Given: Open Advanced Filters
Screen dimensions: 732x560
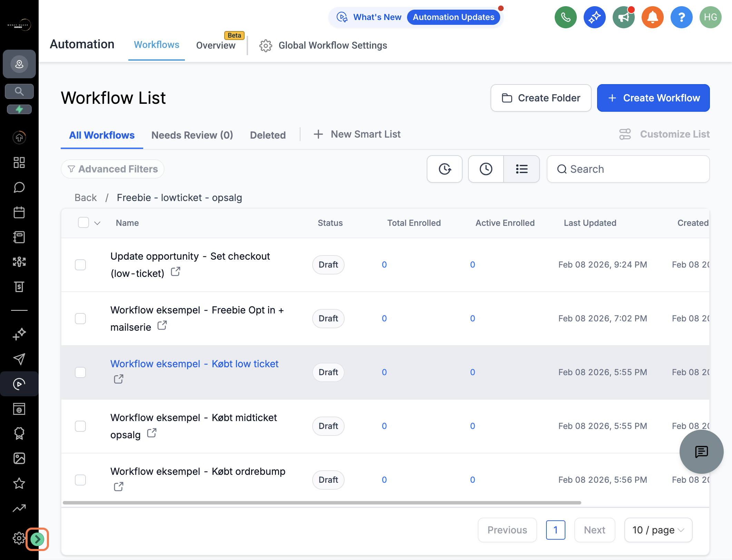Looking at the screenshot, I should 112,169.
